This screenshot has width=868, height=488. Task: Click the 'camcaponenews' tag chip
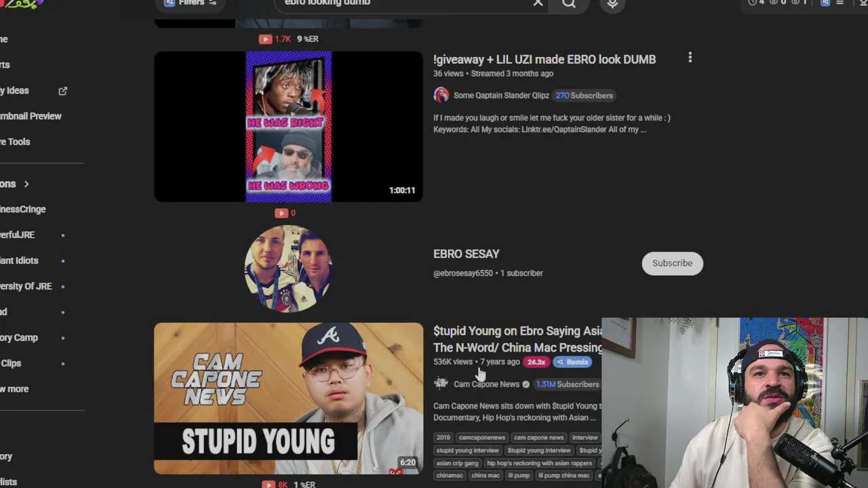[481, 438]
